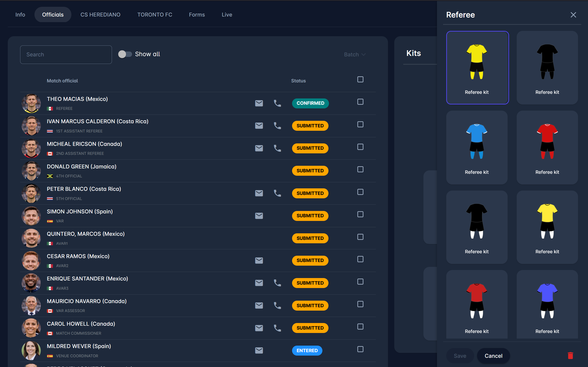
Task: Click the email icon for Cesar Ramos
Action: click(259, 261)
